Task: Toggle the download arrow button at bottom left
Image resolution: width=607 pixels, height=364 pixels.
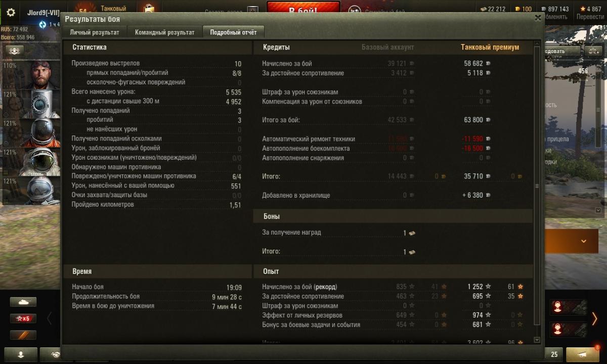Action: click(21, 354)
